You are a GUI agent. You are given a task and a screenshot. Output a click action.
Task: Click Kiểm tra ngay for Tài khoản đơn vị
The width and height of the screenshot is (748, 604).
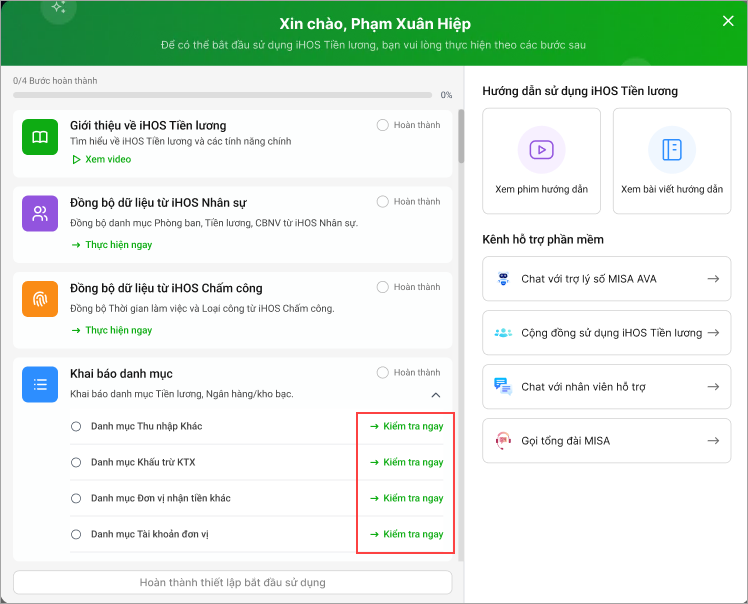pyautogui.click(x=407, y=534)
